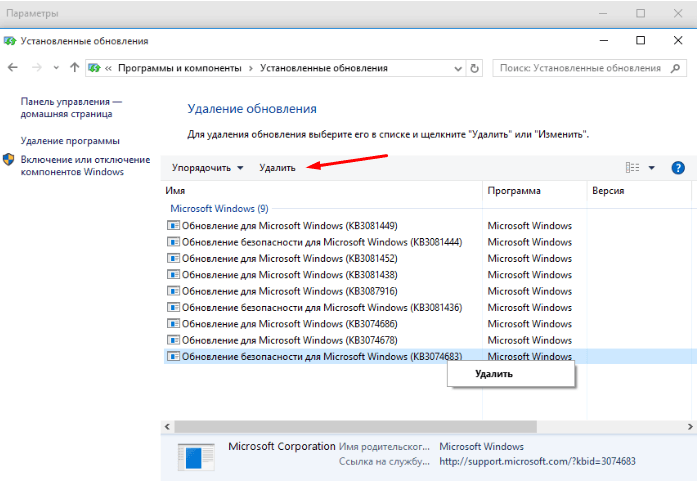Sort by the Программа column header
698x484 pixels.
(535, 191)
